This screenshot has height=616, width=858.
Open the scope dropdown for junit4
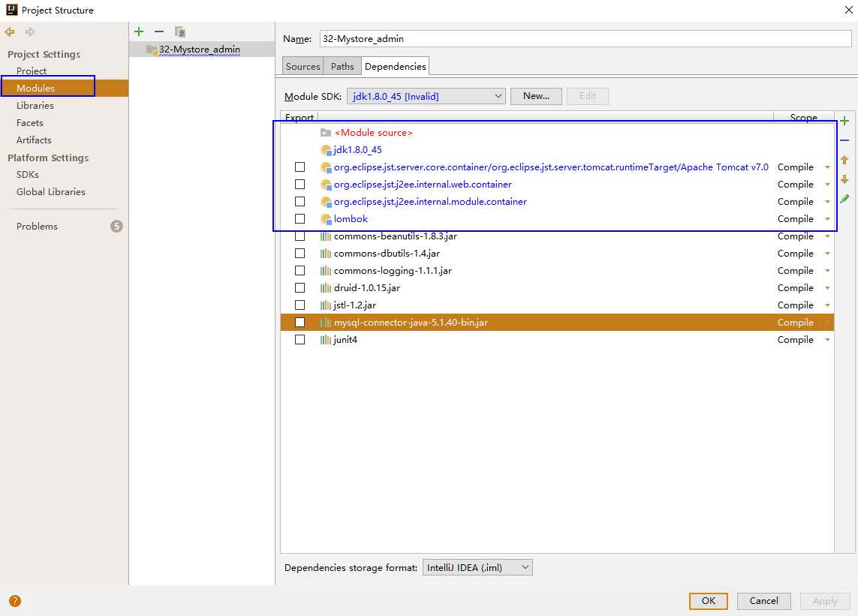(x=827, y=340)
